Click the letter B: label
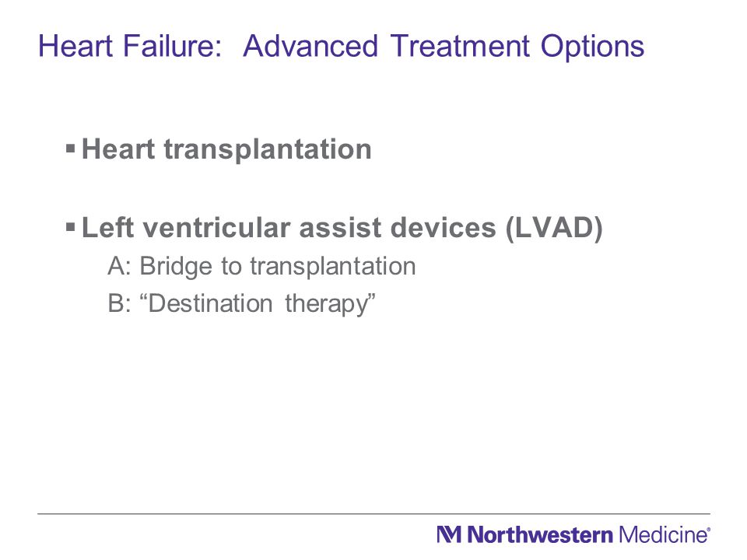This screenshot has height=560, width=747. click(119, 303)
